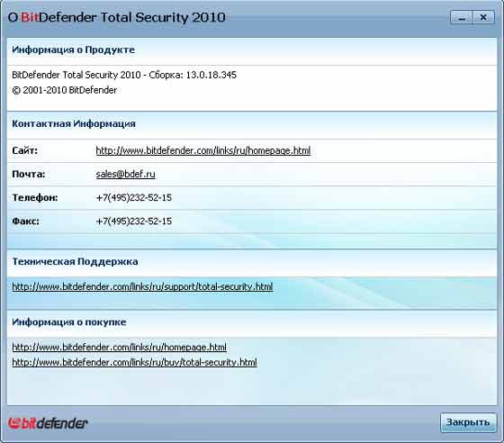Screen dimensions: 504x443
Task: Minimize the About BitDefender window
Action: coord(462,17)
